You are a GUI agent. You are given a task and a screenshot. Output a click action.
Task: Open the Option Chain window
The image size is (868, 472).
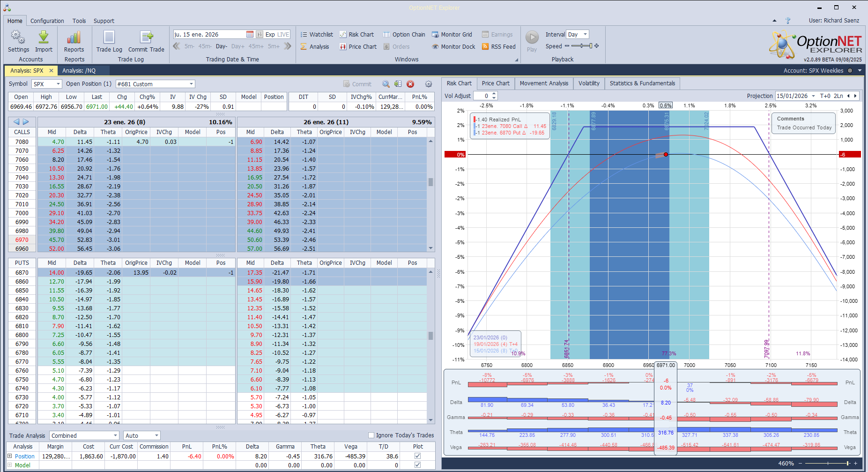[404, 34]
